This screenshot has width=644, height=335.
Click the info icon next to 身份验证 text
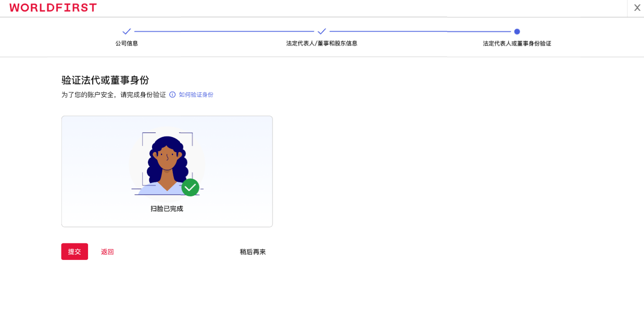click(172, 95)
